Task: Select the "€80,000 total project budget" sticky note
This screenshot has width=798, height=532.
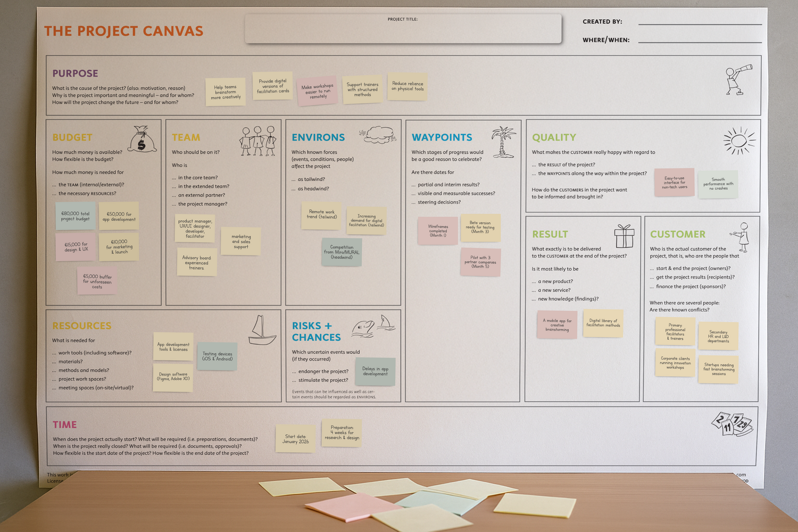Action: click(76, 216)
